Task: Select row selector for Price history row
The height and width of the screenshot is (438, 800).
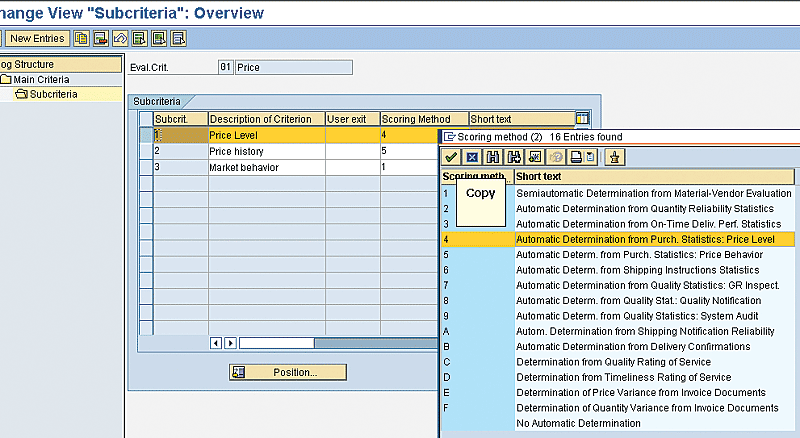Action: click(146, 151)
